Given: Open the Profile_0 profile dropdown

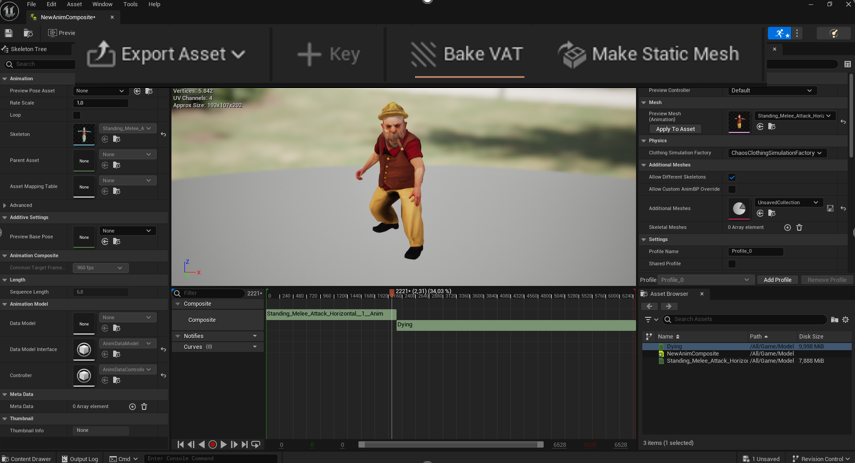Looking at the screenshot, I should pyautogui.click(x=705, y=280).
